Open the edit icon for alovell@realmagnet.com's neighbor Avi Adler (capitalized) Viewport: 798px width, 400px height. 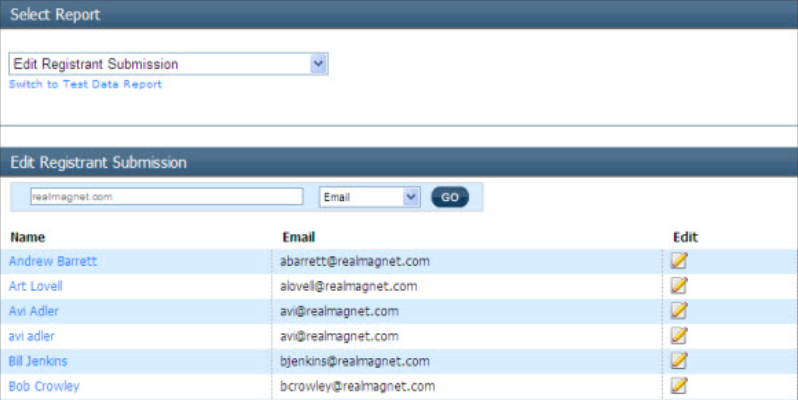tap(679, 310)
